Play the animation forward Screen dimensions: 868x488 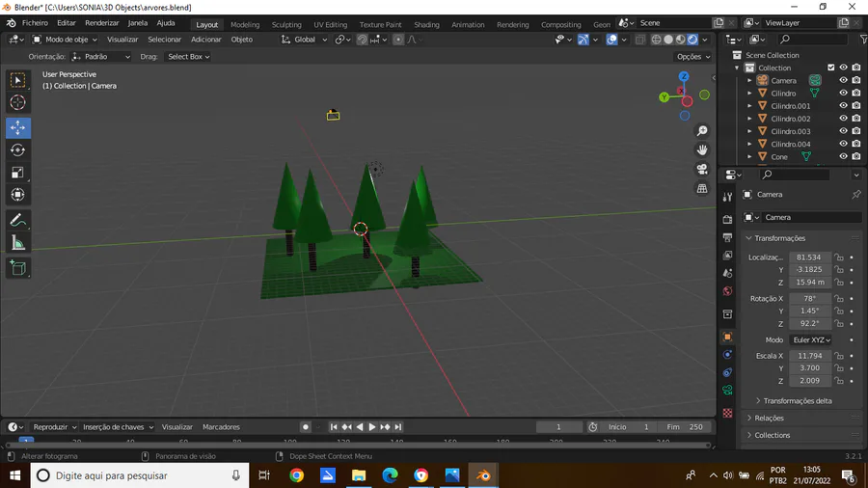372,426
